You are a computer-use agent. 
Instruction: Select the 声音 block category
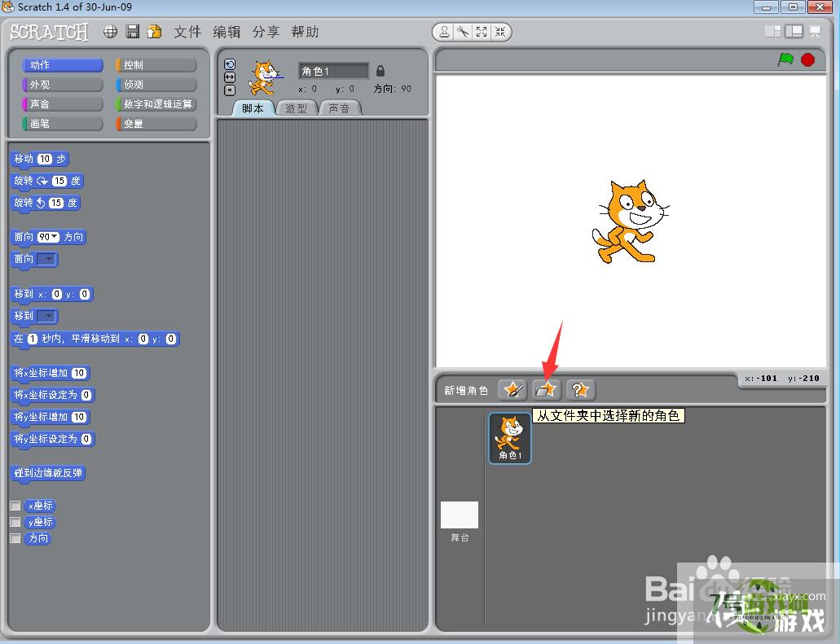click(x=63, y=104)
